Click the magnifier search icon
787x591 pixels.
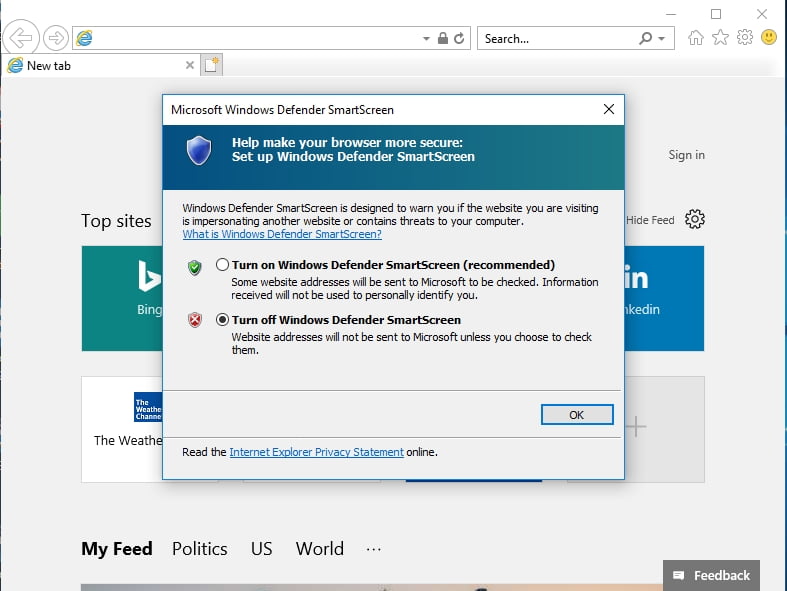click(x=646, y=38)
